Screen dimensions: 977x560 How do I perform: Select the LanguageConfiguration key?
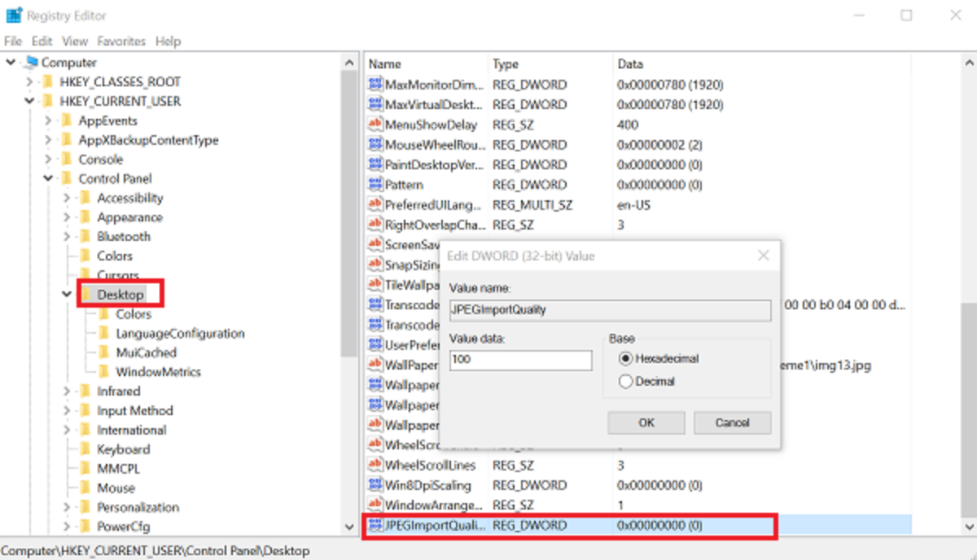coord(180,334)
